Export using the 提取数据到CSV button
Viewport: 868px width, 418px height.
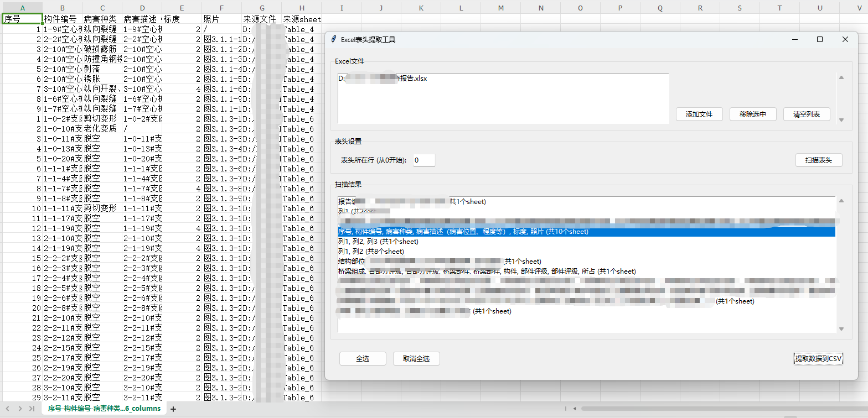(x=818, y=359)
